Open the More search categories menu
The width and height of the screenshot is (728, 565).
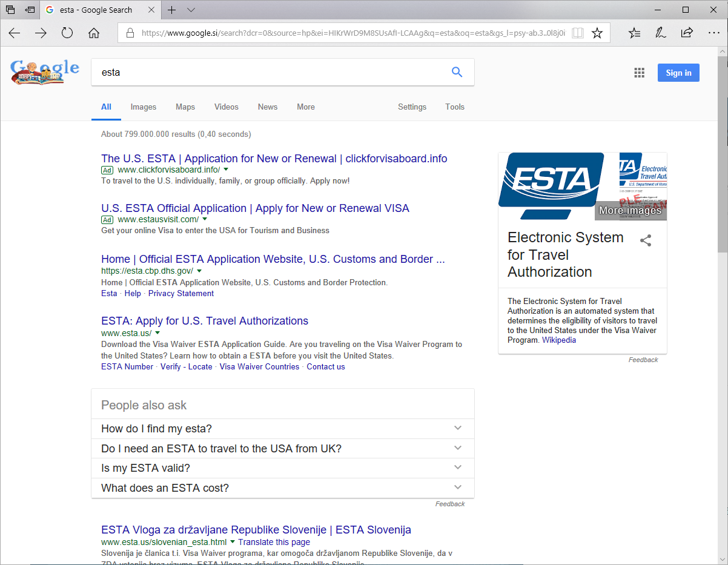click(306, 107)
